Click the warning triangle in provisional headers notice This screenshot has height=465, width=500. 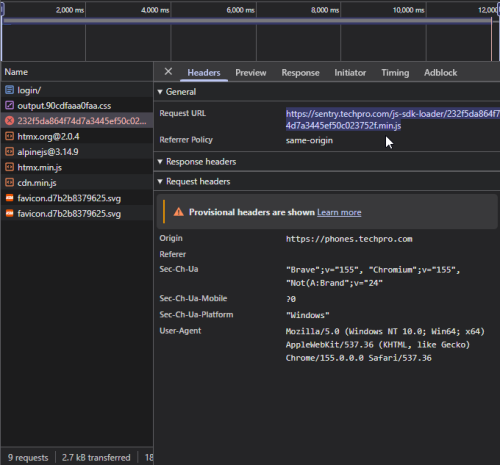pos(179,212)
